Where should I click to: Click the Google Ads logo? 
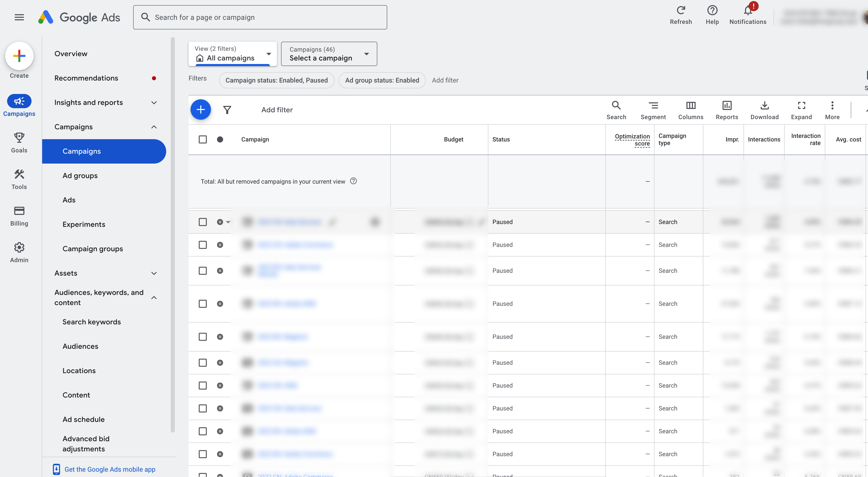79,17
